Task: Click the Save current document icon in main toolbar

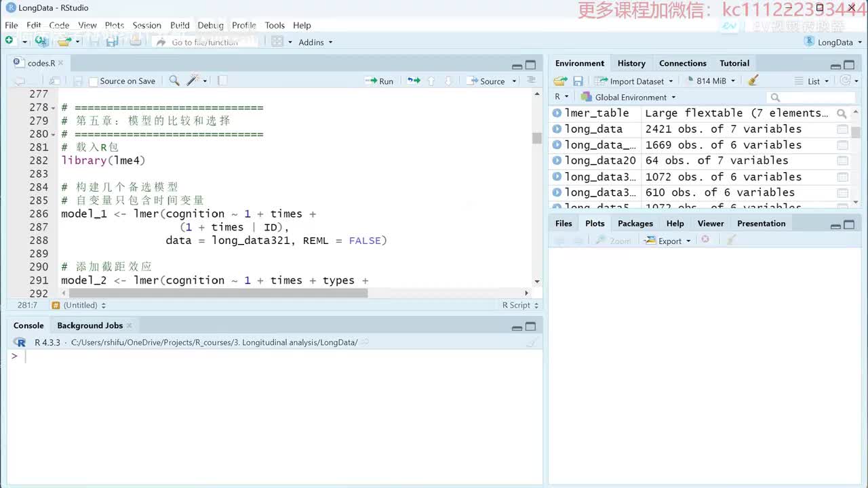Action: [x=95, y=41]
